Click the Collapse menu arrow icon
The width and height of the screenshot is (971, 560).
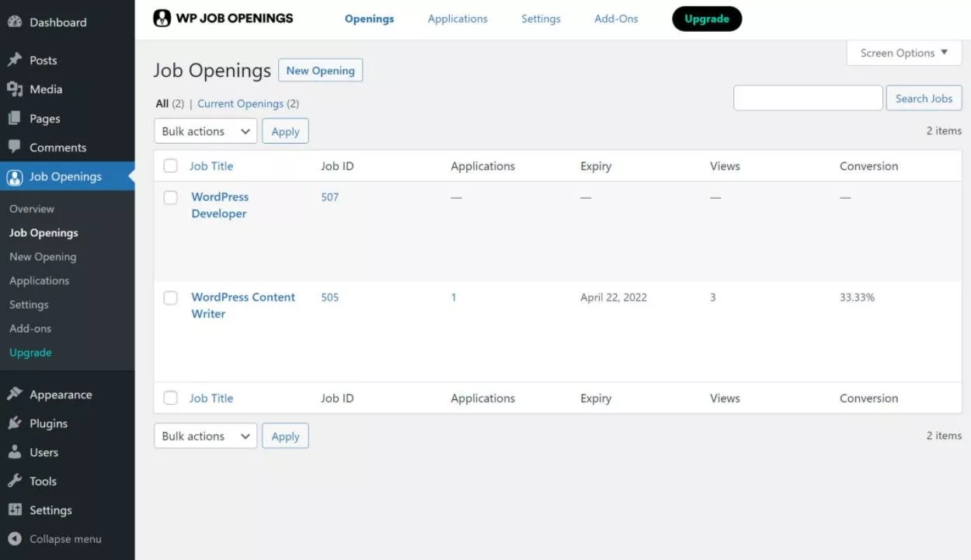click(x=15, y=539)
